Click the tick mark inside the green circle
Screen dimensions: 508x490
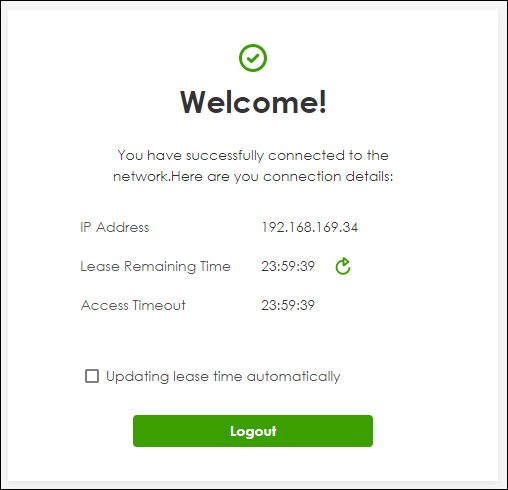point(253,59)
